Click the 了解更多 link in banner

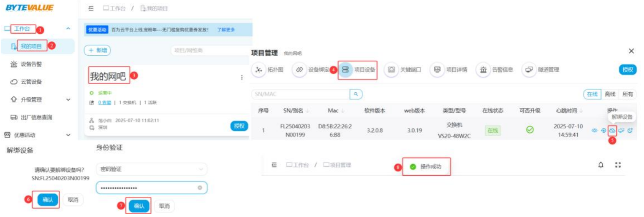226,30
